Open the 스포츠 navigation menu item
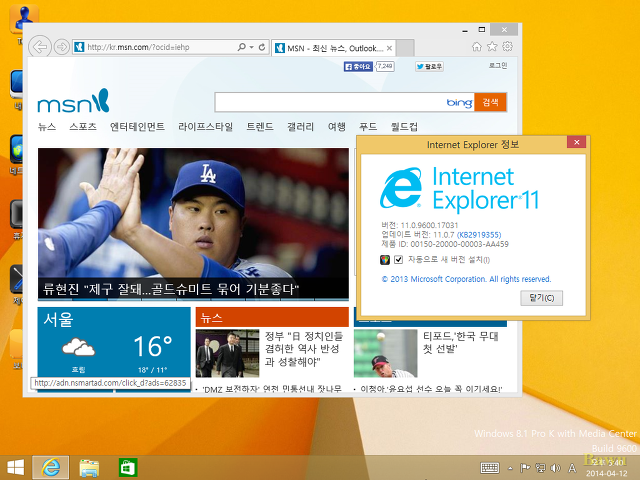 pyautogui.click(x=83, y=127)
